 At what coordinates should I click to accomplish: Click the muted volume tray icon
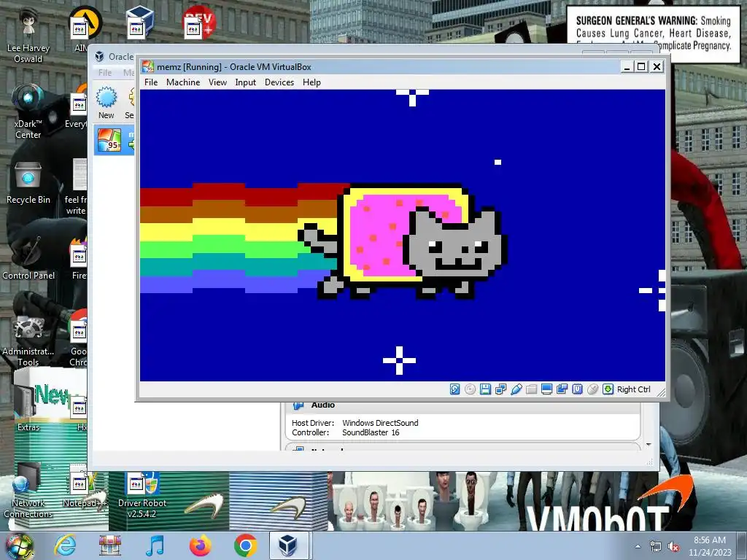[673, 547]
